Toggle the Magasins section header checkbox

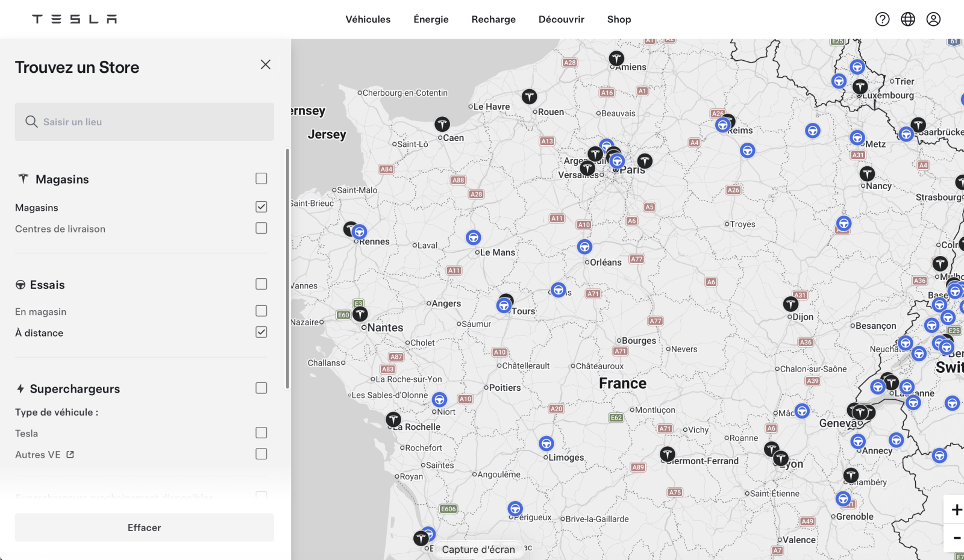coord(261,178)
